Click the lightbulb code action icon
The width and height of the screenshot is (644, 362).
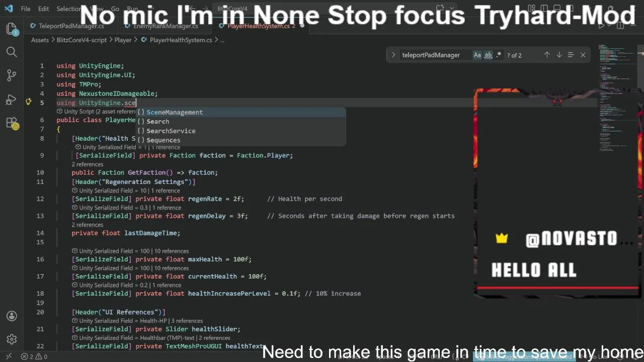tap(29, 102)
